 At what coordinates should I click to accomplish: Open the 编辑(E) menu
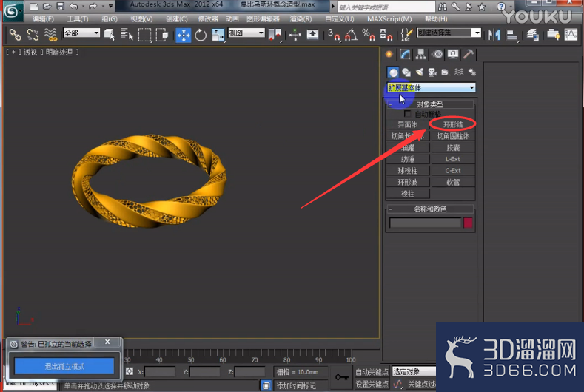[43, 19]
